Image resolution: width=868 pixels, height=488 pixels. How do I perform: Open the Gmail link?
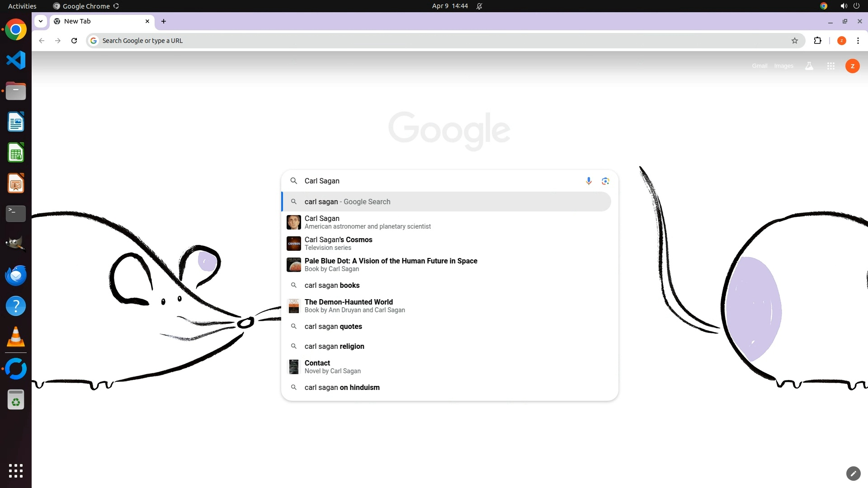click(x=759, y=66)
